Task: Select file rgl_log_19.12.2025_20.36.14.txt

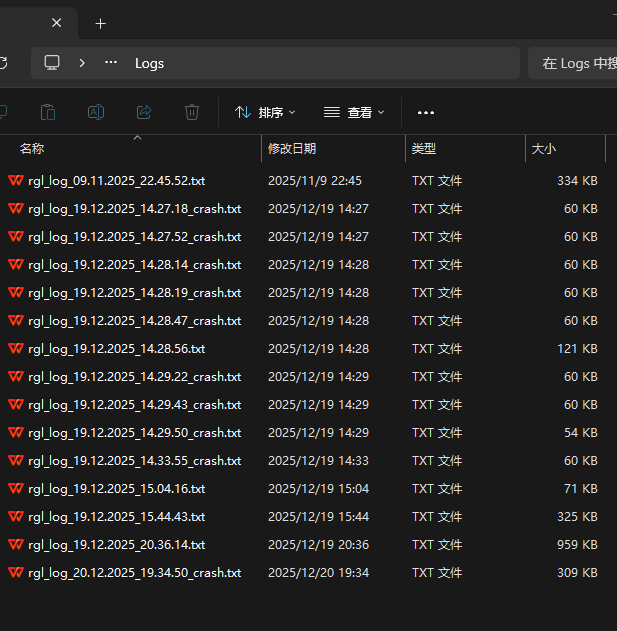Action: pos(117,545)
